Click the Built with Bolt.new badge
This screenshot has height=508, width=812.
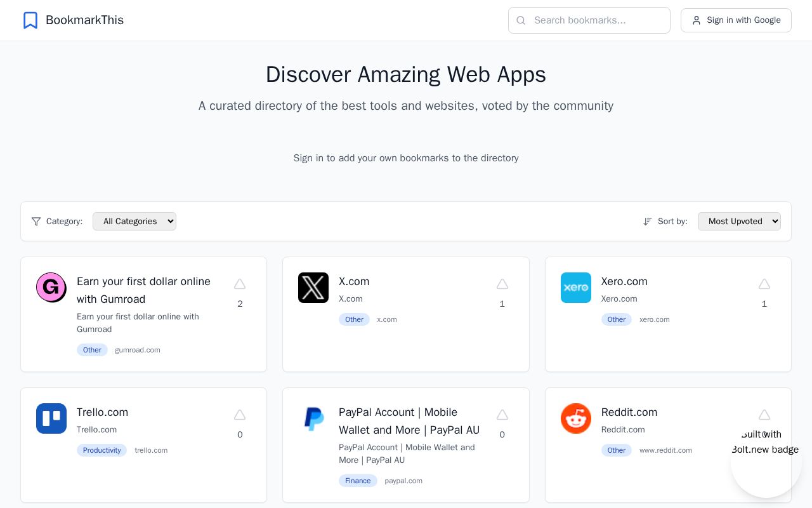[x=766, y=462]
